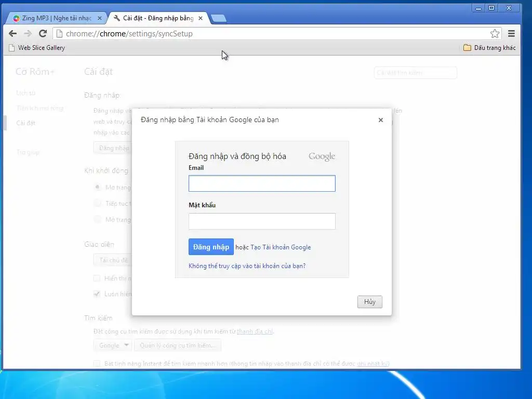Viewport: 532px width, 399px height.
Task: Click the page icon in the address bar
Action: 59,34
